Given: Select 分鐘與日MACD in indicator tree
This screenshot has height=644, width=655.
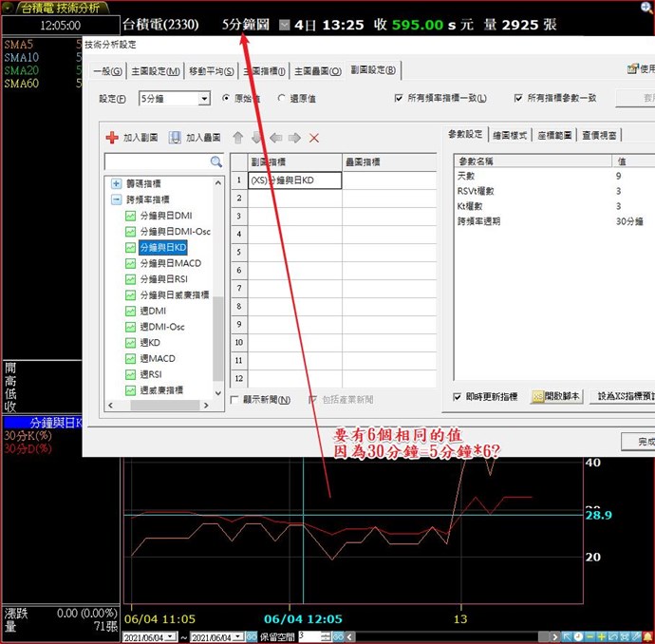Looking at the screenshot, I should (x=170, y=263).
